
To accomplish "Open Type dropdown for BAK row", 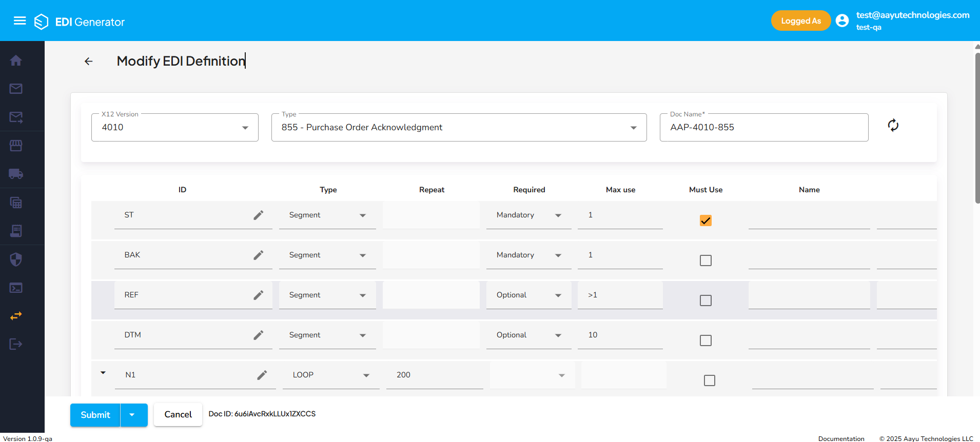I will 327,255.
